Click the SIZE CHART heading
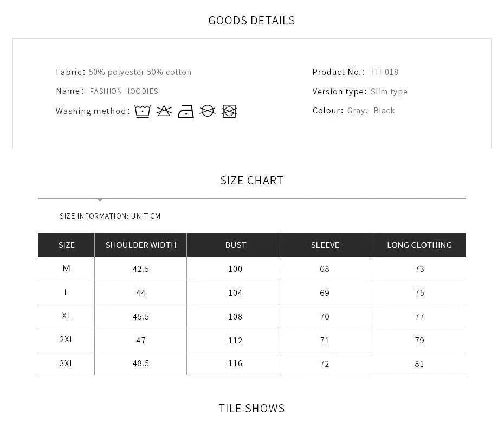 (x=252, y=181)
